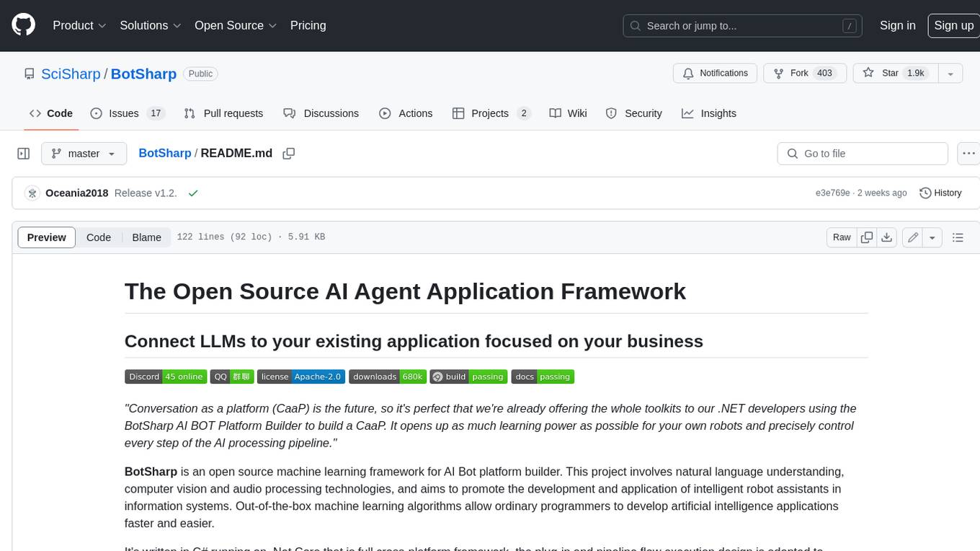980x551 pixels.
Task: Open the SciSharp organization link
Action: coord(71,74)
